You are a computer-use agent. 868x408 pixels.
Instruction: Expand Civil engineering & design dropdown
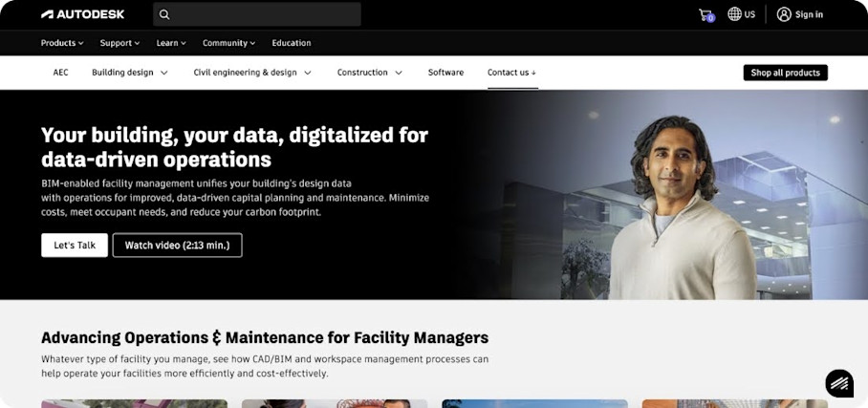point(252,73)
